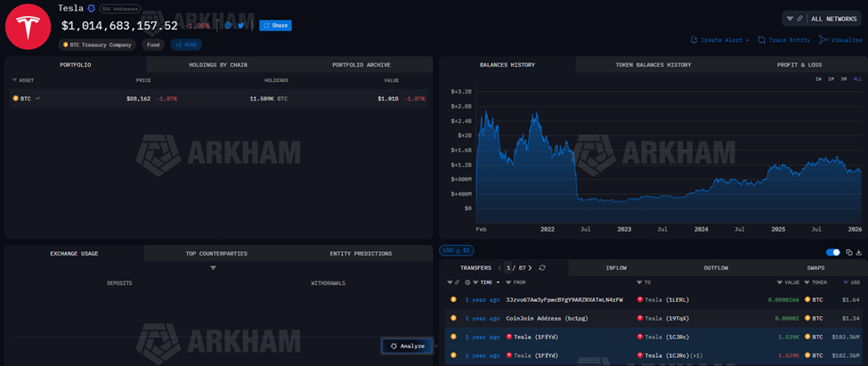Click the Create Alert link
The width and height of the screenshot is (868, 366).
click(x=719, y=40)
